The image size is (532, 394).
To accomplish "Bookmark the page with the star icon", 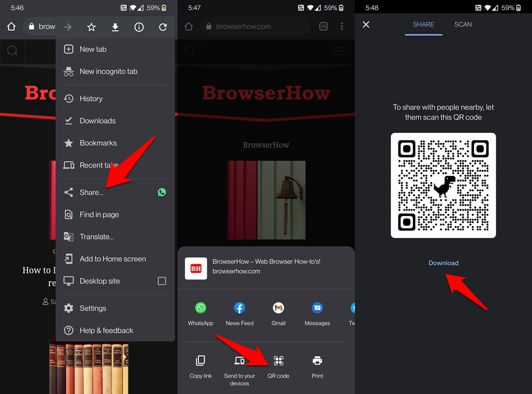I will click(91, 26).
